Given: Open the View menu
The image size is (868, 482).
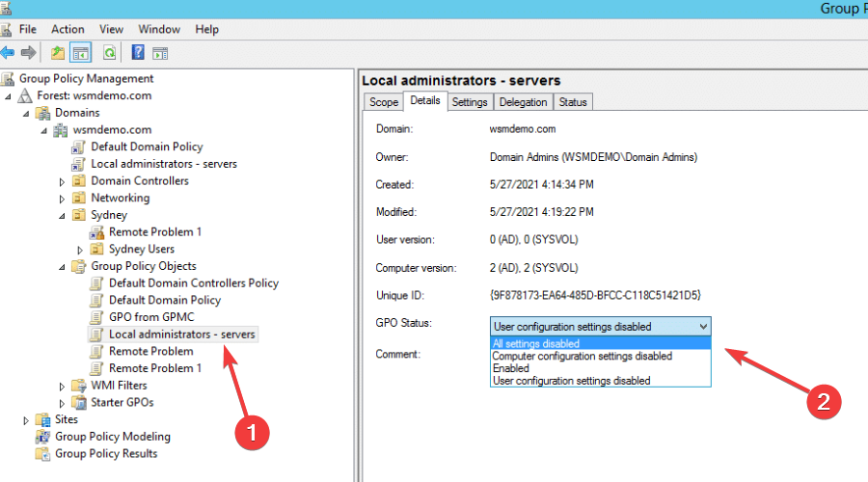Looking at the screenshot, I should 111,29.
